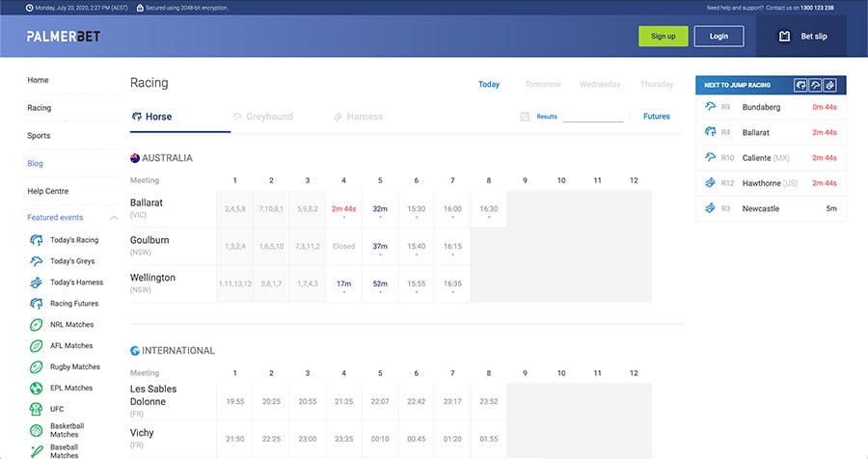Viewport: 868px width, 459px height.
Task: Open the Help Centre link
Action: (48, 191)
